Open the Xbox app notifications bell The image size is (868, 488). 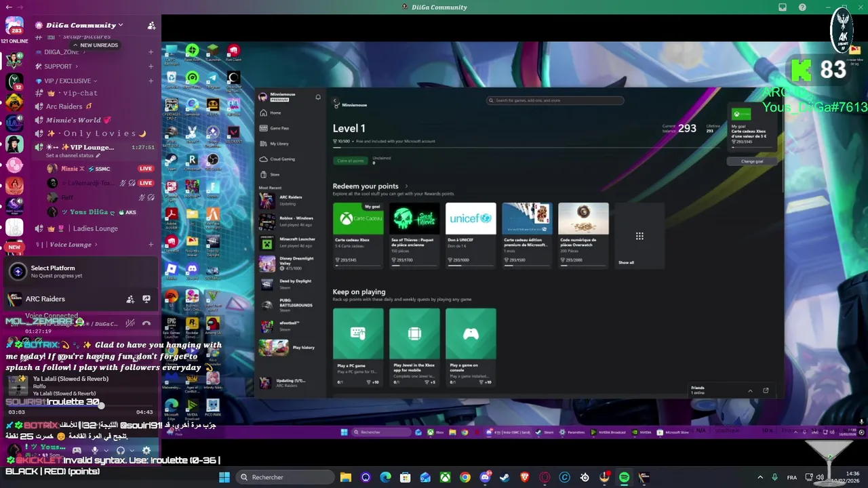point(317,98)
